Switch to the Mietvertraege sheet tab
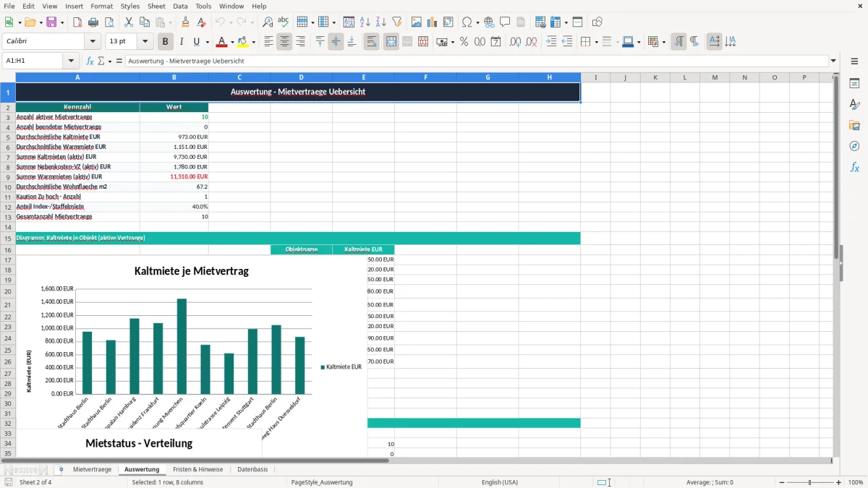Image resolution: width=868 pixels, height=488 pixels. [x=92, y=469]
